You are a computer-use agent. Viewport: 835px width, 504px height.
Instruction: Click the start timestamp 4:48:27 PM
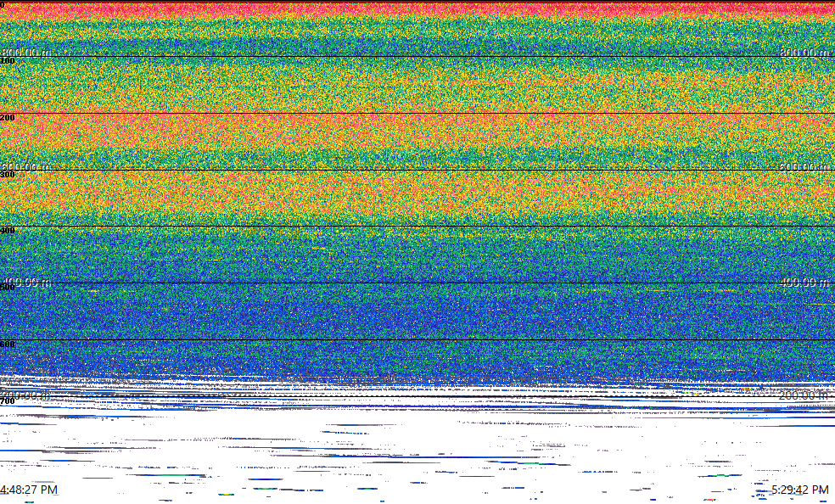[x=29, y=490]
